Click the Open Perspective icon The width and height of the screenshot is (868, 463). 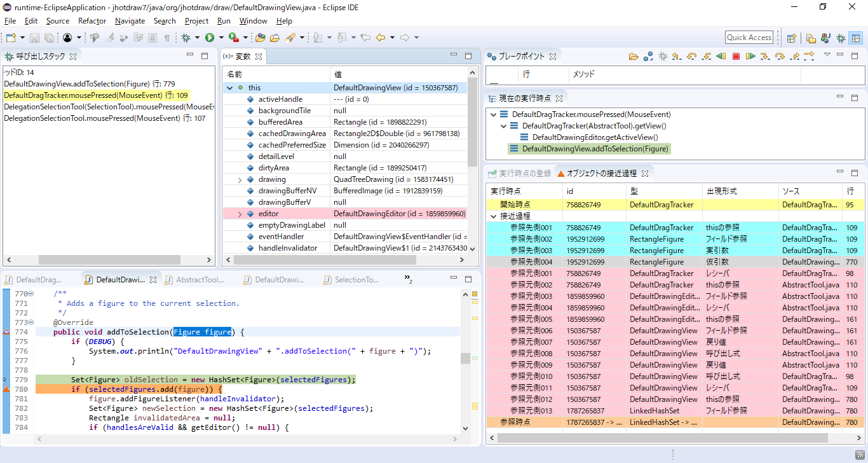pyautogui.click(x=792, y=38)
